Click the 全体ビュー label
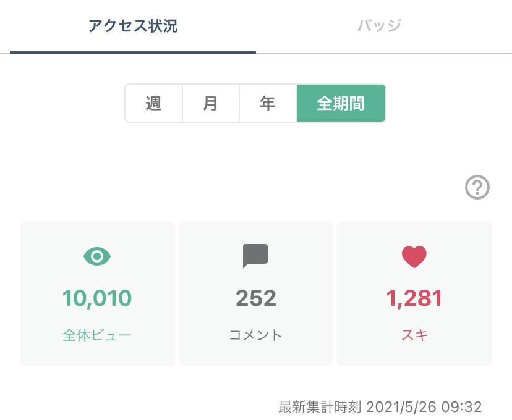Image resolution: width=512 pixels, height=420 pixels. 97,335
